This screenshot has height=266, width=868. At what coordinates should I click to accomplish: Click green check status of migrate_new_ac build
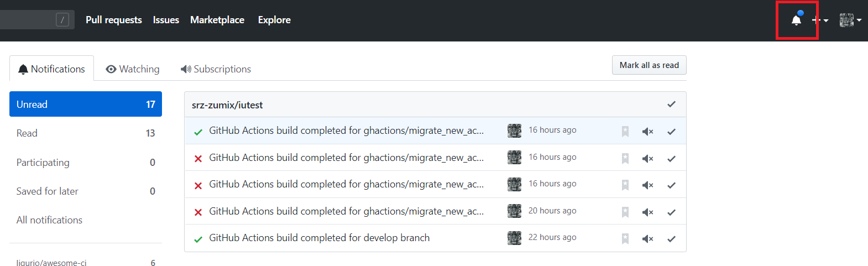point(198,132)
